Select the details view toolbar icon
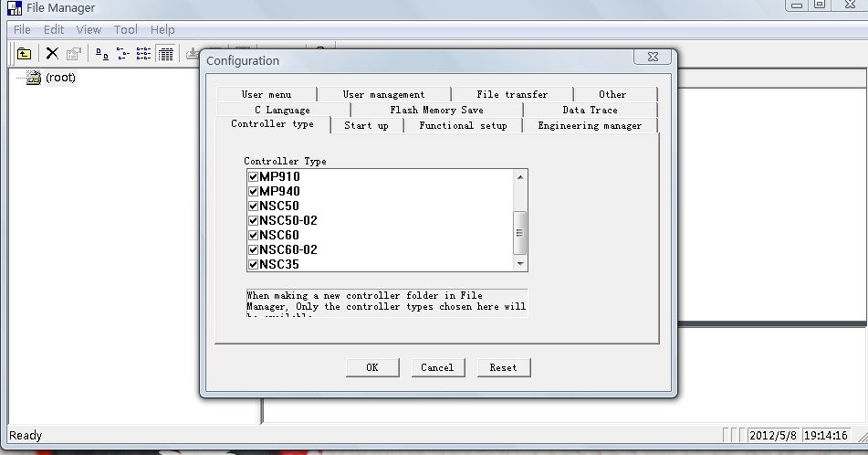Viewport: 868px width, 455px height. [165, 54]
